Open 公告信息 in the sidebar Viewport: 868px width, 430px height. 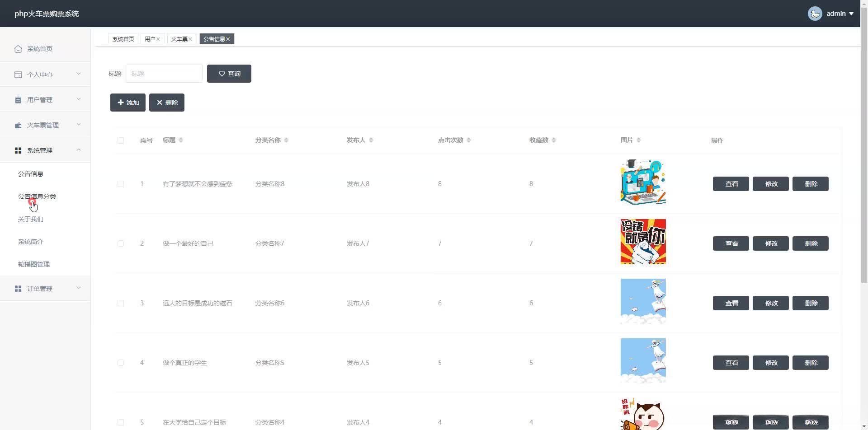pos(31,174)
